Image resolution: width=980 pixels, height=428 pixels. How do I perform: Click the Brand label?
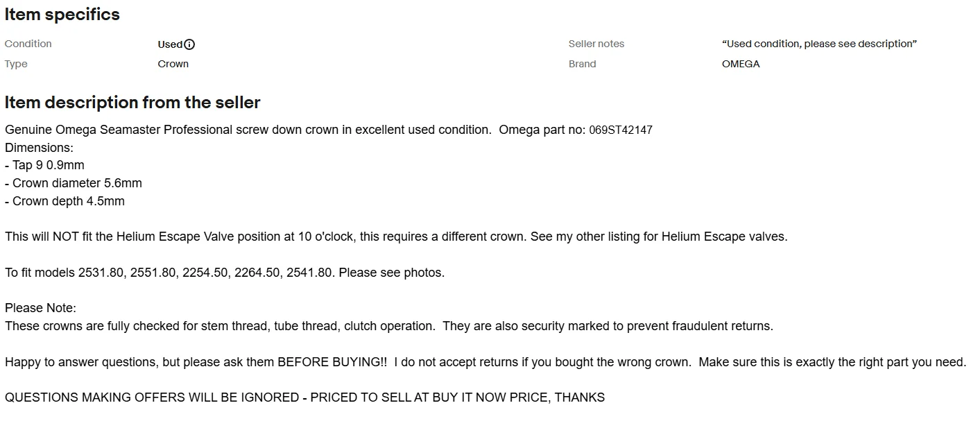[582, 64]
